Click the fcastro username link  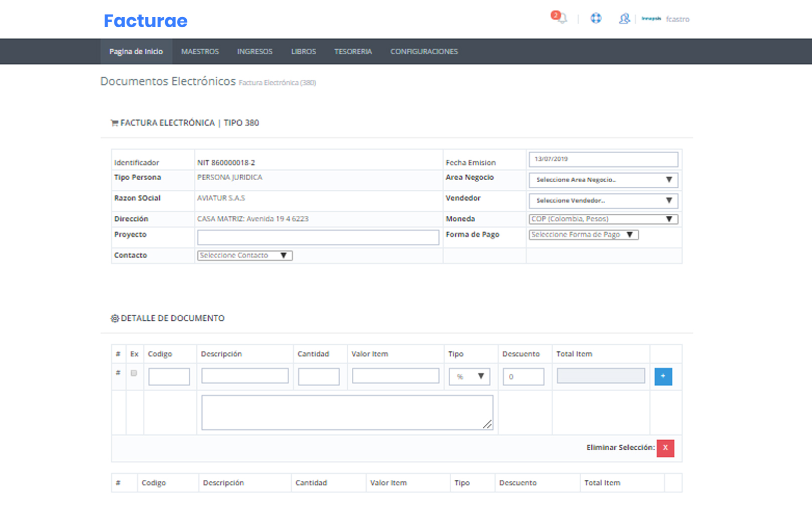678,19
